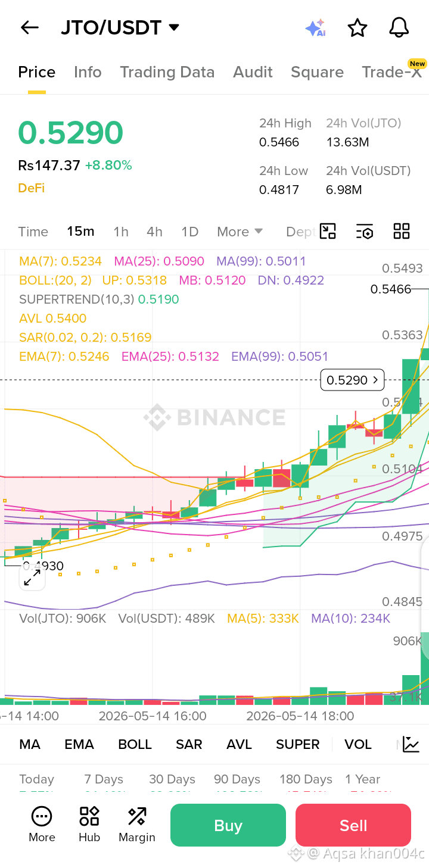Screen dimensions: 429x868
Task: Tap the EMA(7): 0.5246 legend
Action: pyautogui.click(x=64, y=356)
